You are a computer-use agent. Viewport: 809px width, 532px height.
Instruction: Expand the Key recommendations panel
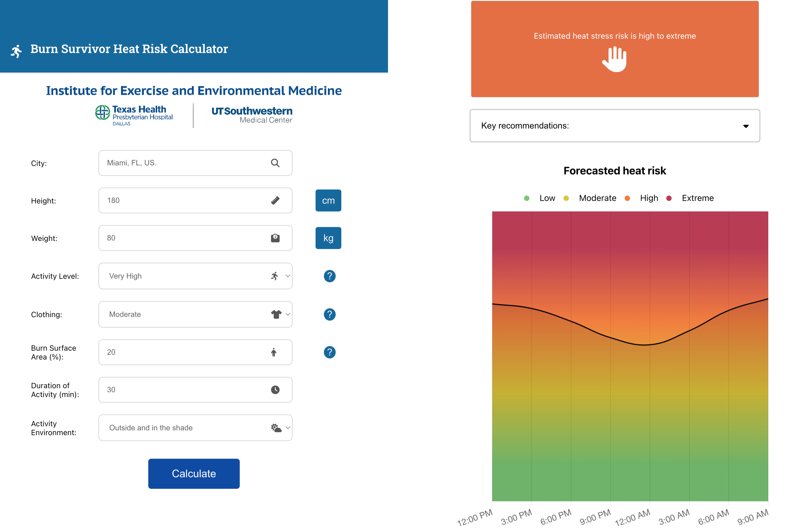pos(615,126)
